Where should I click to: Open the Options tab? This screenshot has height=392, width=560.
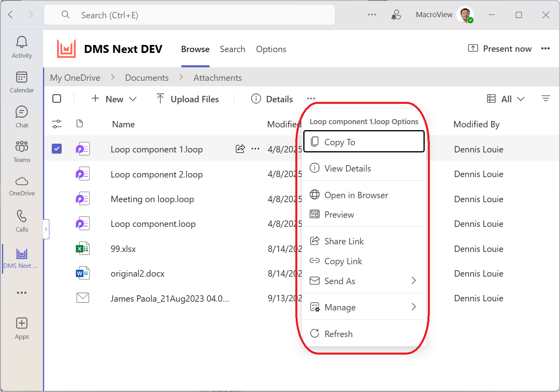(x=271, y=49)
